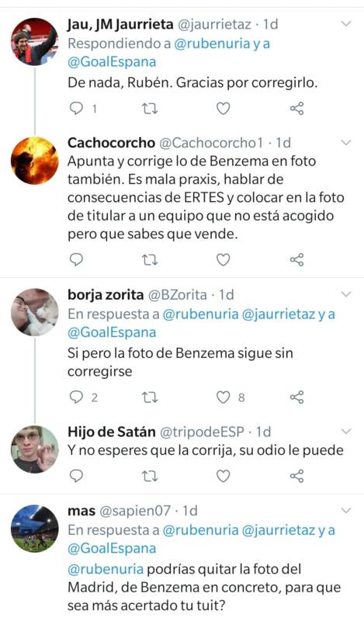Open options chevron on Cachocorcho's tweet

pyautogui.click(x=346, y=142)
